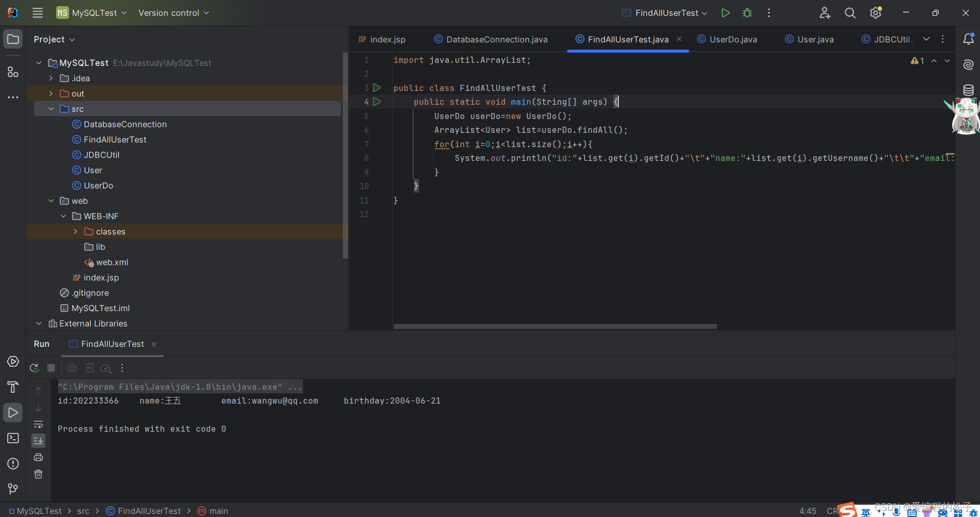Open Version control dropdown

click(x=174, y=13)
